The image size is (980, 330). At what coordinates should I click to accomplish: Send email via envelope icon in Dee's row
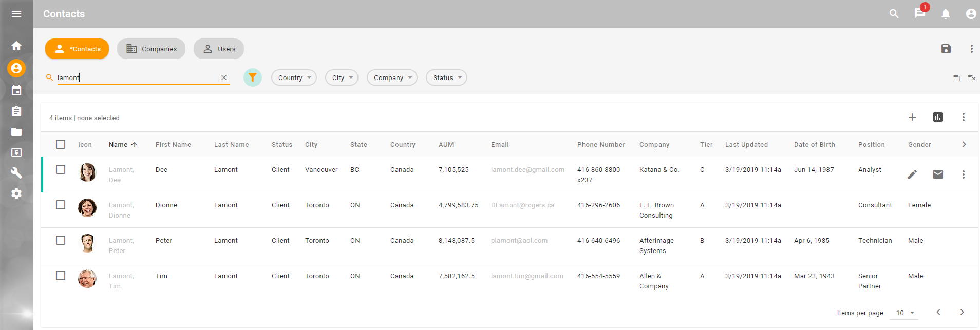click(937, 174)
